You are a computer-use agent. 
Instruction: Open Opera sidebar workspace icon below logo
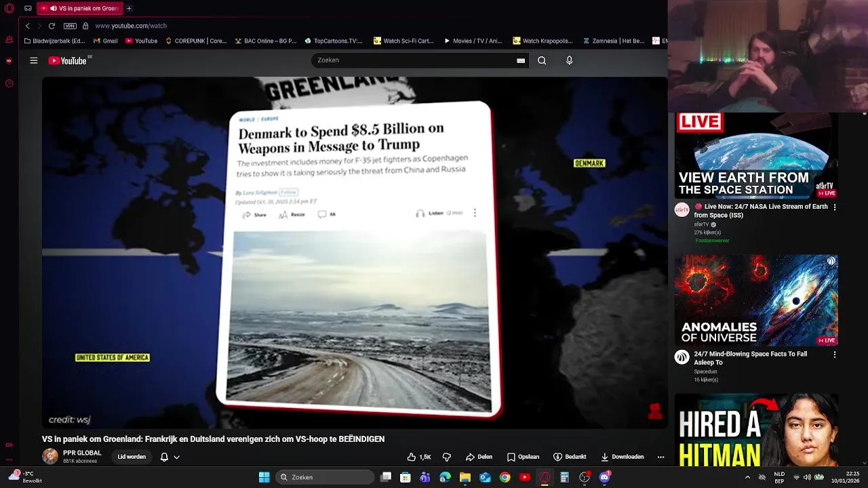pos(9,40)
